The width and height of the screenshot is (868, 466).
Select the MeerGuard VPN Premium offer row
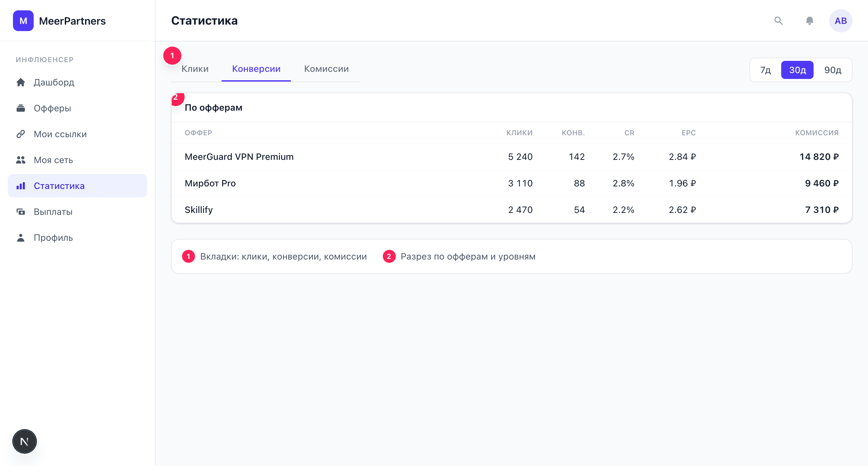point(511,157)
